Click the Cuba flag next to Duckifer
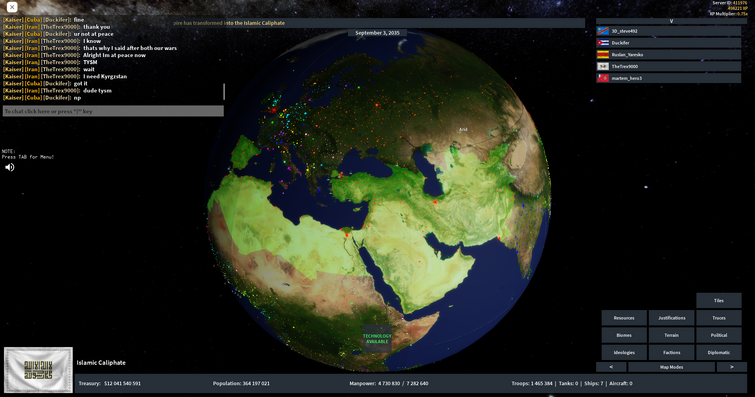755x397 pixels. pyautogui.click(x=603, y=43)
